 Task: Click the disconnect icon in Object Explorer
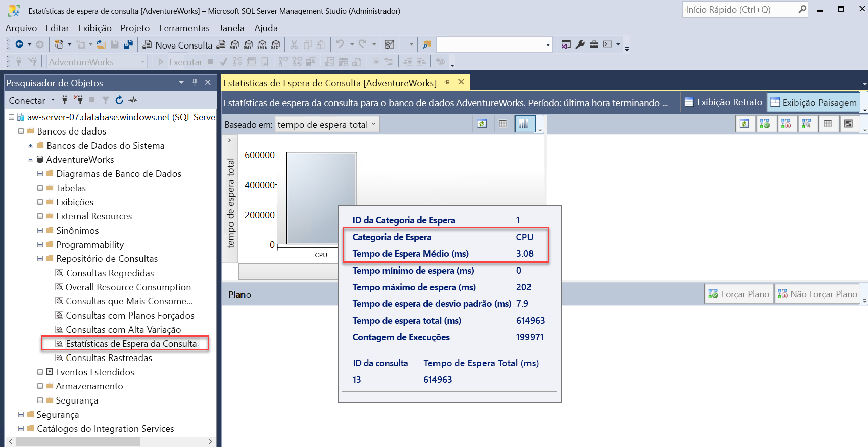78,100
